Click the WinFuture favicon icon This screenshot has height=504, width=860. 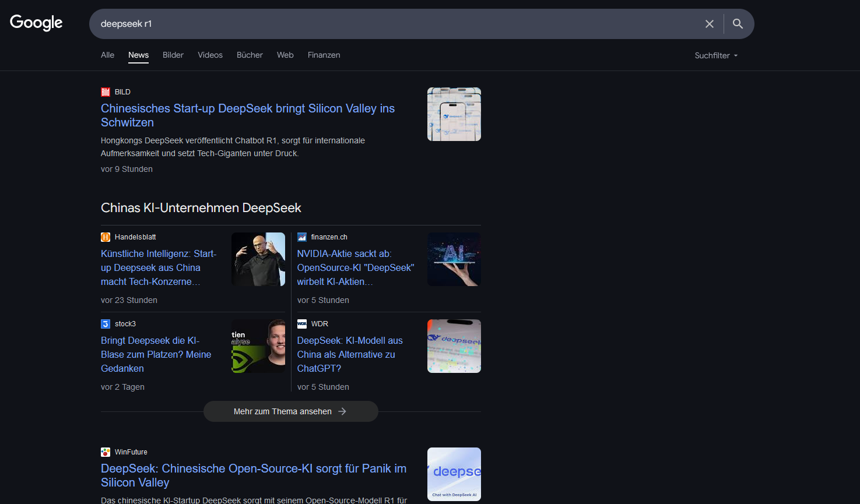pyautogui.click(x=106, y=452)
